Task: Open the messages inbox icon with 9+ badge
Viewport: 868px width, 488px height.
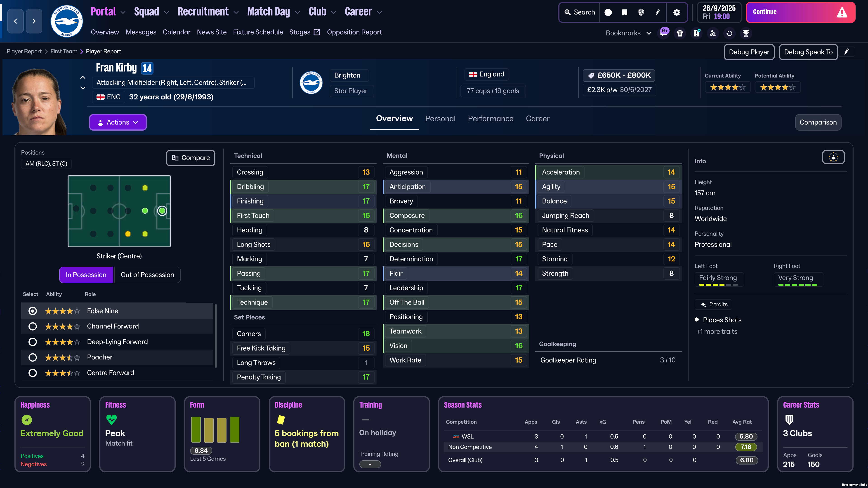Action: tap(663, 33)
